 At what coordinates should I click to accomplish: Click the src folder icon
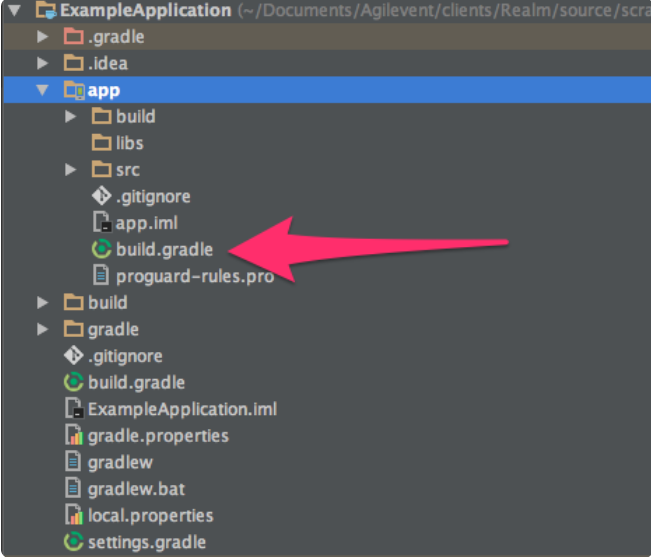pos(101,169)
